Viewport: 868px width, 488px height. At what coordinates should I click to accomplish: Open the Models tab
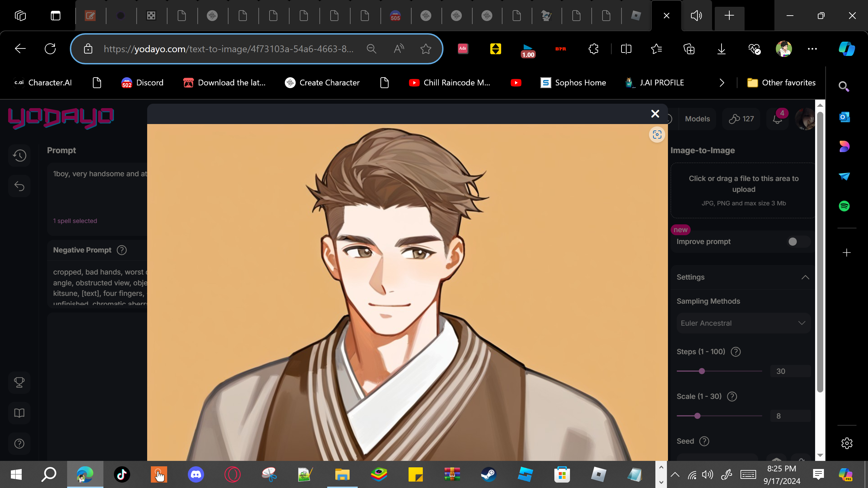coord(697,119)
